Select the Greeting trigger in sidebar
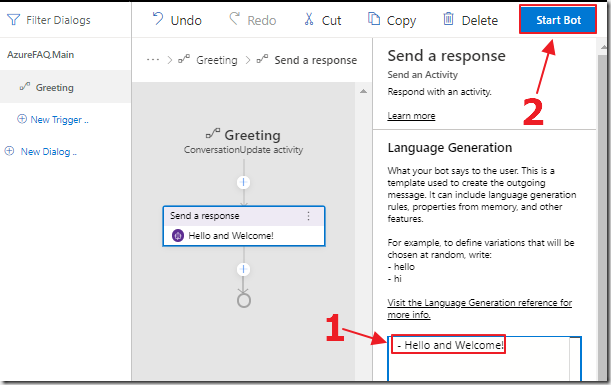This screenshot has width=611, height=385. click(65, 87)
